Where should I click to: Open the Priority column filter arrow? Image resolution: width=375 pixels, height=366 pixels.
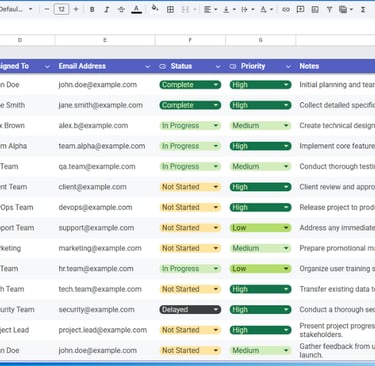288,66
